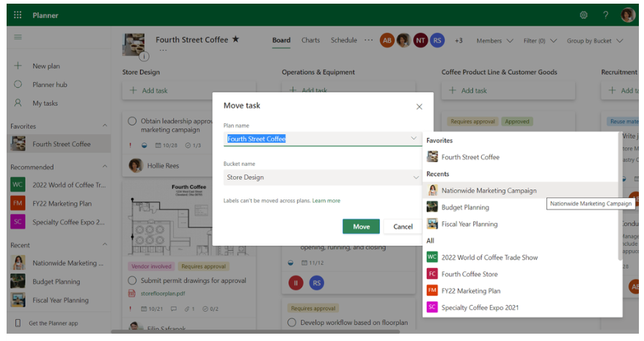Viewport: 644px width, 341px height.
Task: Add task in Store Design bucket
Action: (x=189, y=90)
